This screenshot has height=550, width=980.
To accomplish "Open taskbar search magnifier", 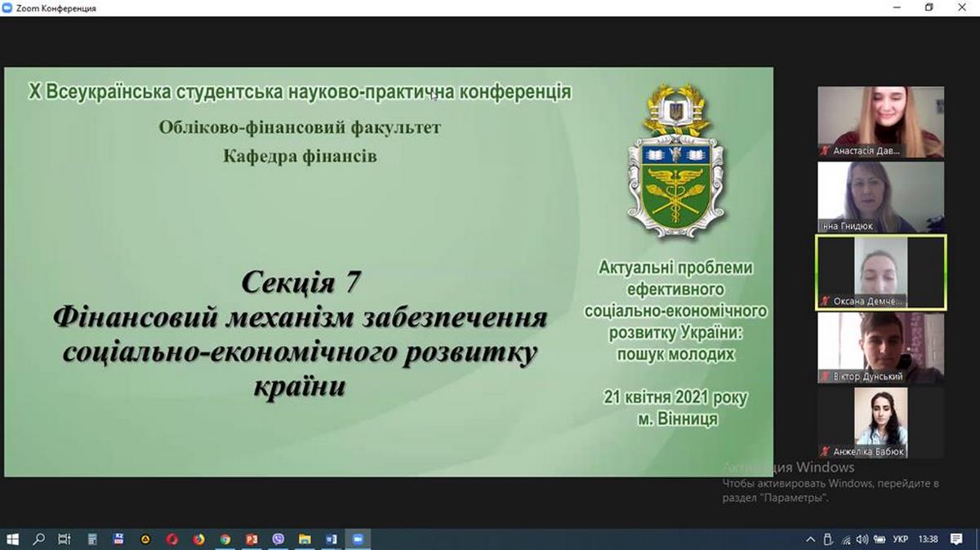I will tap(38, 539).
